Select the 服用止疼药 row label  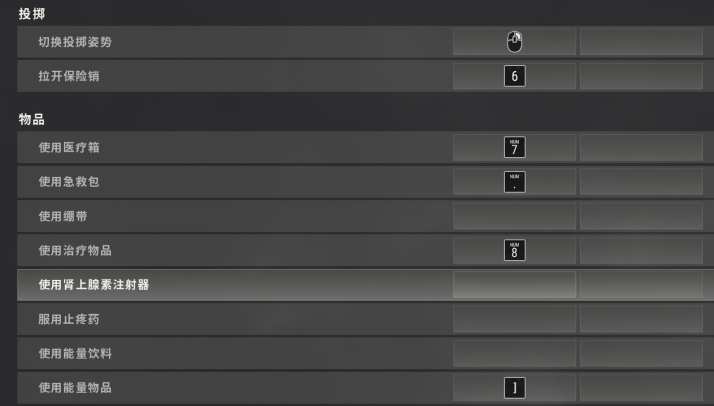pyautogui.click(x=69, y=319)
